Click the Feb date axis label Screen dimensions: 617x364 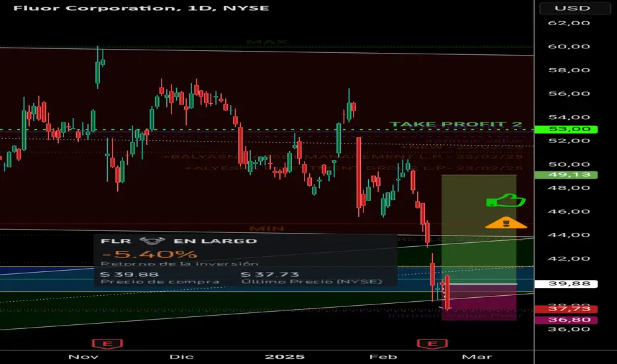[x=383, y=357]
